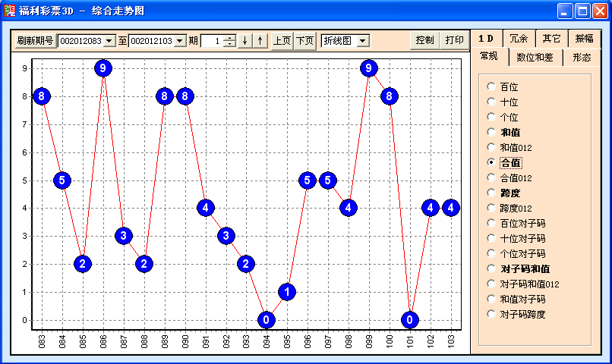
Task: Open the start period 002012083 dropdown
Action: tap(109, 40)
